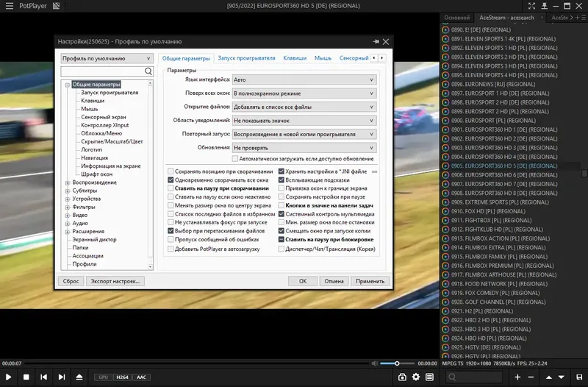
Task: Uncheck "Всплывающие подсказки" checkbox
Action: point(282,180)
